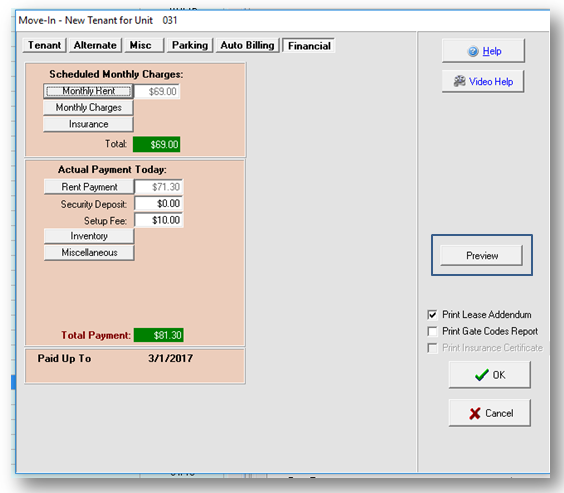This screenshot has width=564, height=493.
Task: Open the Auto Billing tab
Action: tap(247, 45)
